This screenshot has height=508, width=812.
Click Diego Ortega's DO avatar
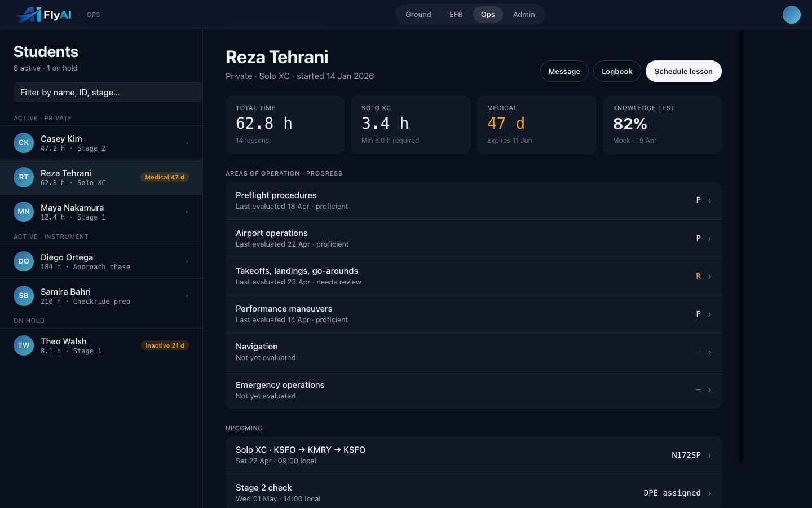(24, 261)
